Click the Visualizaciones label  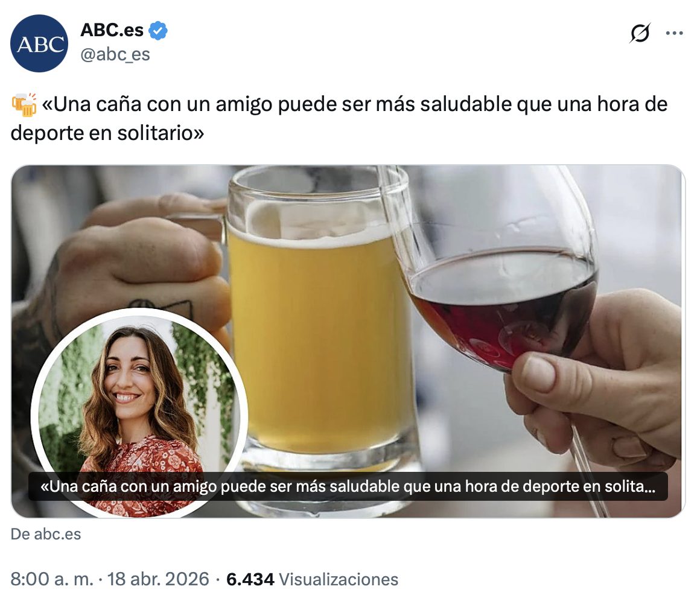coord(339,579)
